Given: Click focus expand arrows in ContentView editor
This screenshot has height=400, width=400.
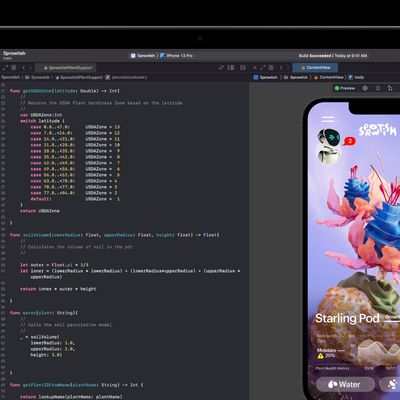Looking at the screenshot, I should 263,68.
